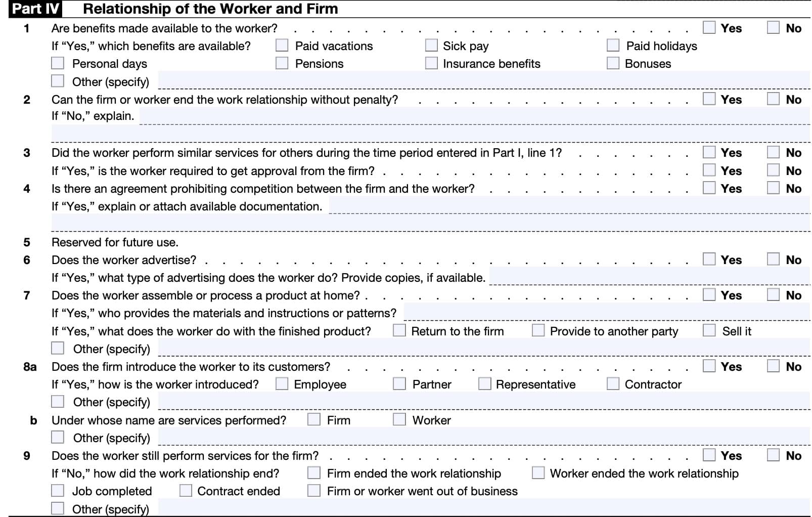Click the advertising type text field
This screenshot has width=812, height=517.
tap(649, 277)
